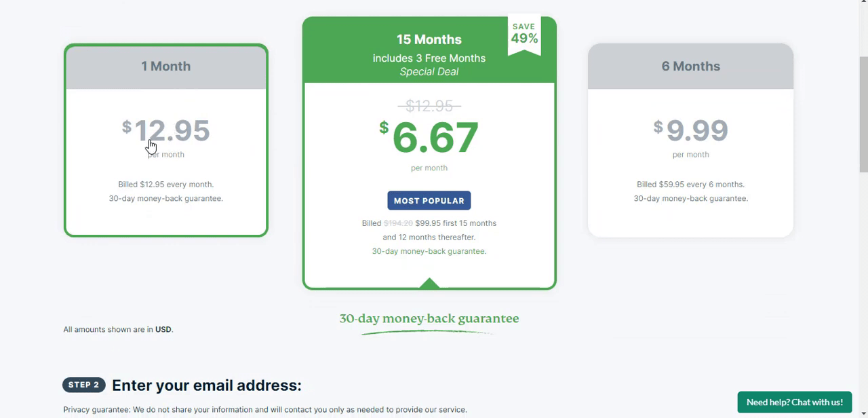Image resolution: width=868 pixels, height=418 pixels.
Task: Click the page vertical scrollbar thumb
Action: coord(863,114)
